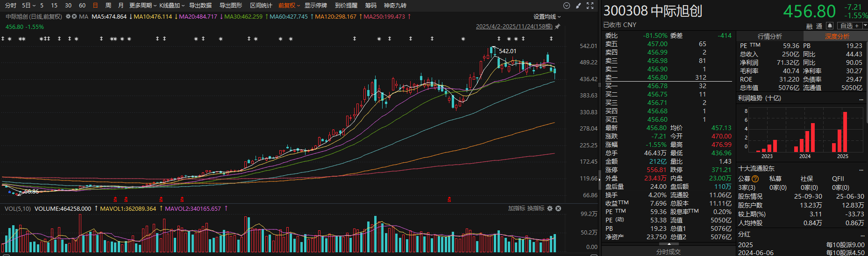Click the circled down-arrow icon in toolbar
Screen dimensions: 868x256
coord(567,6)
